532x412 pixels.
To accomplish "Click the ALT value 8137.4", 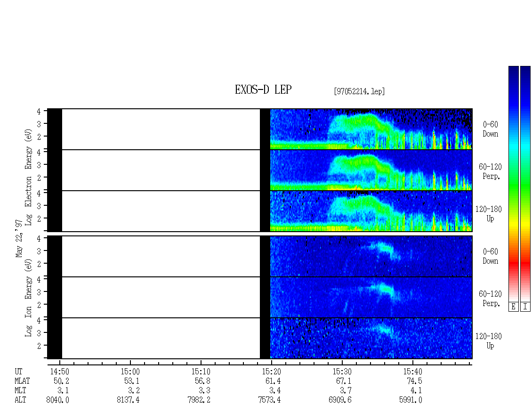I will point(128,400).
